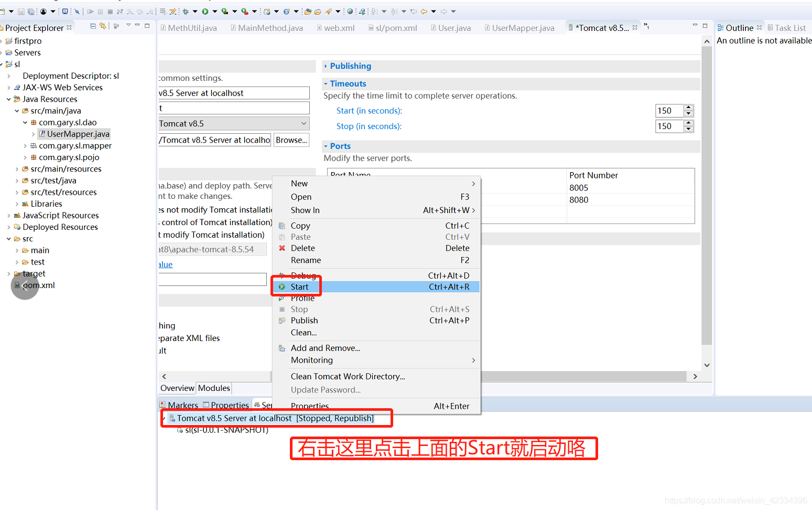Switch to the MainMethod.java editor tab

pos(267,28)
